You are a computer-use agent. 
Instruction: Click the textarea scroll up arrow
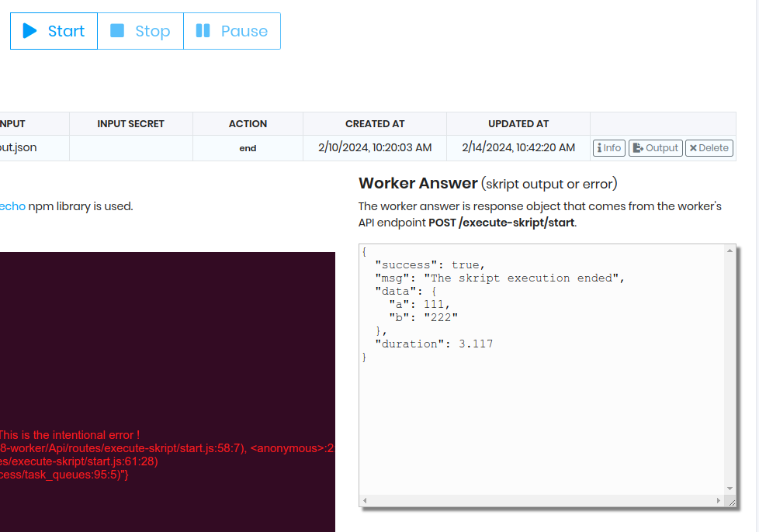click(x=730, y=250)
